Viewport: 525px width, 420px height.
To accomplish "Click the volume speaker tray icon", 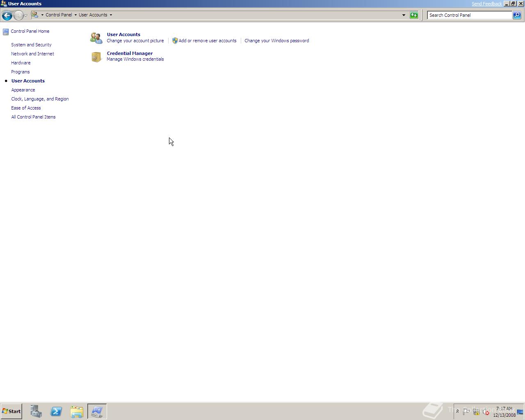I will (x=486, y=412).
